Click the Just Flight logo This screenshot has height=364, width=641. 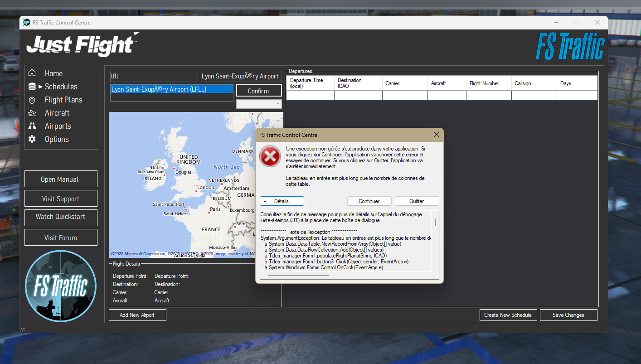83,45
